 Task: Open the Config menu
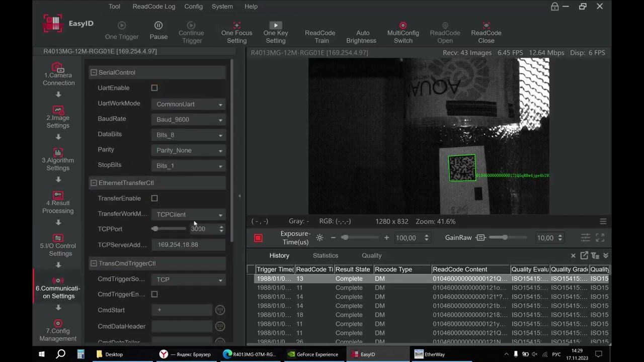pyautogui.click(x=194, y=7)
